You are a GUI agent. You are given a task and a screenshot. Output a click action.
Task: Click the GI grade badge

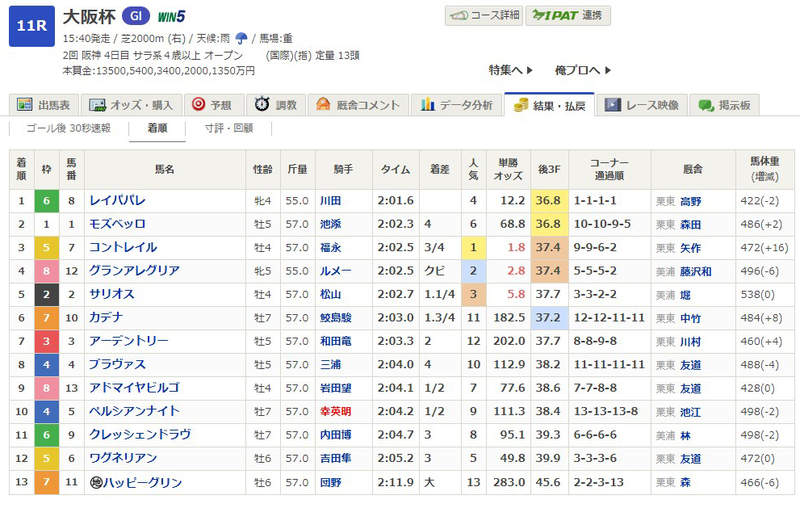point(136,16)
